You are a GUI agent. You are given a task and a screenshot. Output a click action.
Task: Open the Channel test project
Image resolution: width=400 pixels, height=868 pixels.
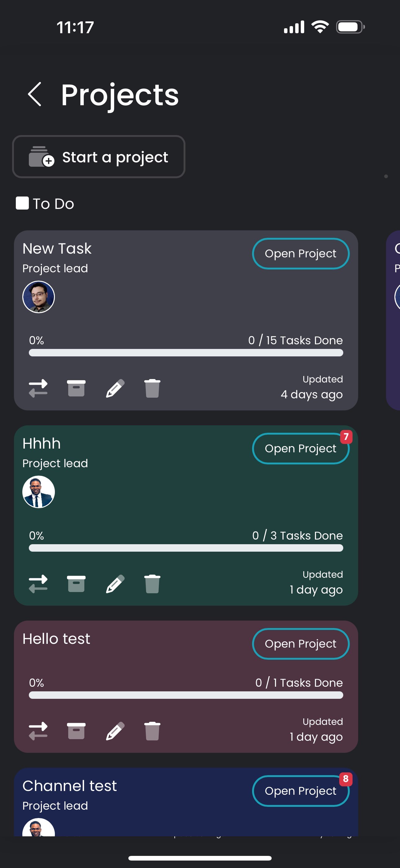point(301,791)
